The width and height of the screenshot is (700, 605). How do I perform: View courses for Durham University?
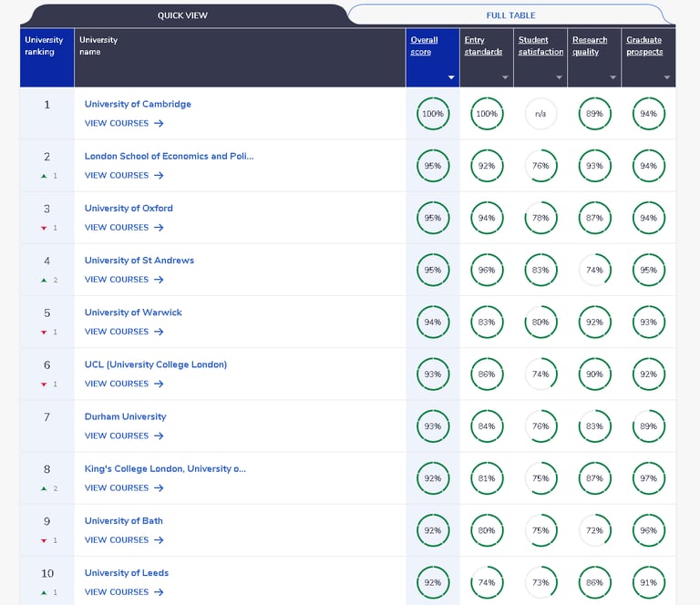coord(124,436)
